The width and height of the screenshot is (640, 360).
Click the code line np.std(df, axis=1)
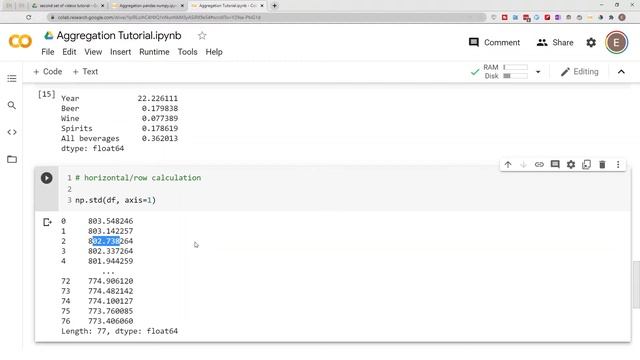[116, 200]
